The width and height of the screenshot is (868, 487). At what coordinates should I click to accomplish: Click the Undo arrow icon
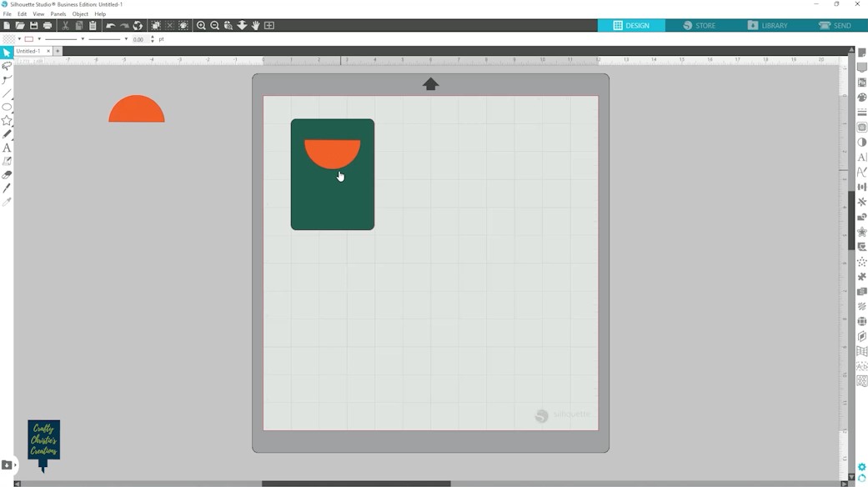pos(110,26)
